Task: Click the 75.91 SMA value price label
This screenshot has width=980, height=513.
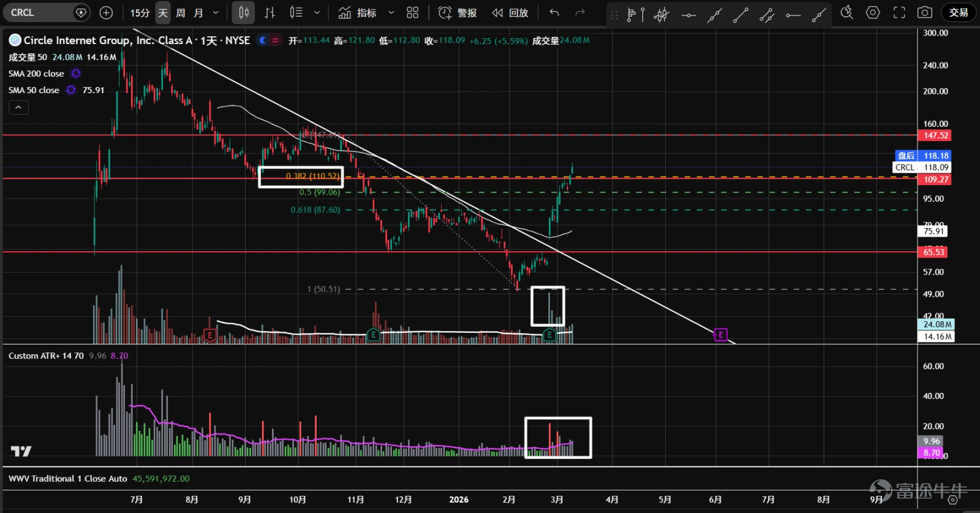Action: point(933,231)
